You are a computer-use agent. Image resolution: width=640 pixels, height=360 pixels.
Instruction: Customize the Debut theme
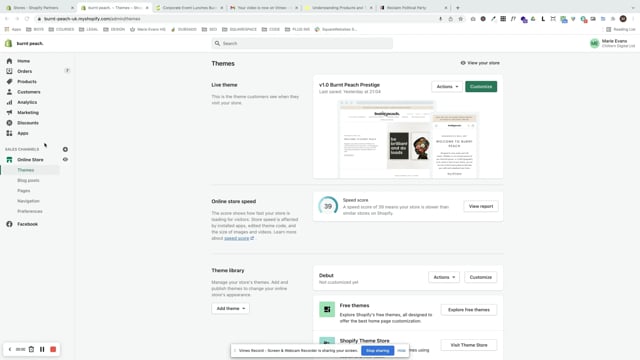pyautogui.click(x=480, y=277)
